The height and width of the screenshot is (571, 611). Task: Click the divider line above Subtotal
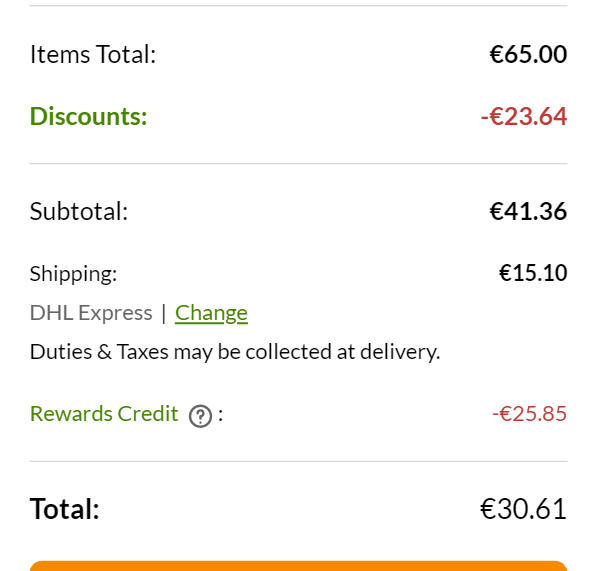pos(298,164)
